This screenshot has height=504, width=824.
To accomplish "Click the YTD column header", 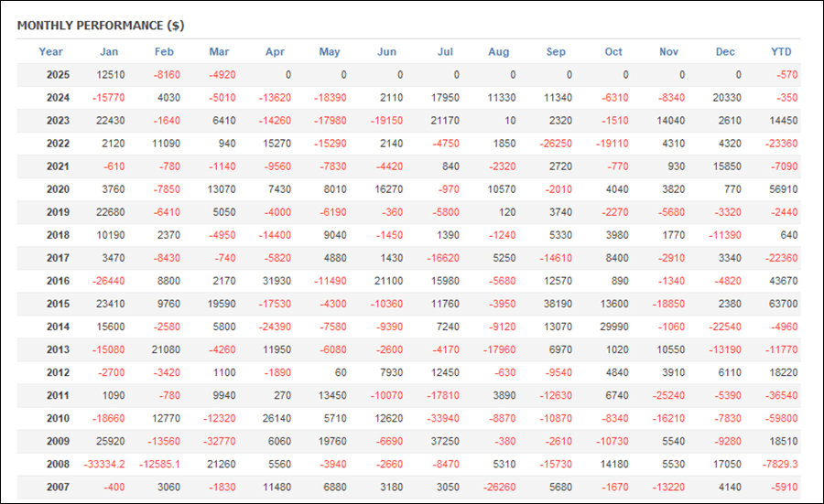I will pyautogui.click(x=781, y=51).
